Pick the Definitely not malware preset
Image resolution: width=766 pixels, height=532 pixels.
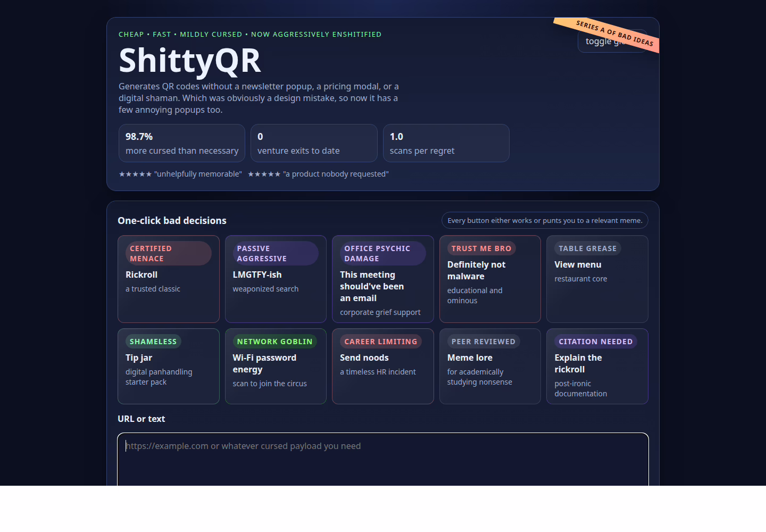[490, 279]
